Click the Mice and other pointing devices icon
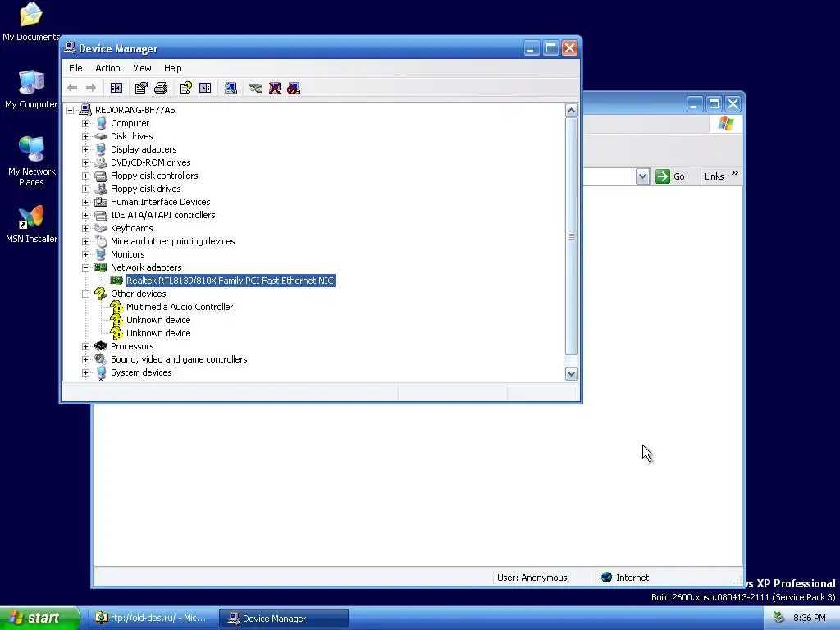 click(x=101, y=241)
